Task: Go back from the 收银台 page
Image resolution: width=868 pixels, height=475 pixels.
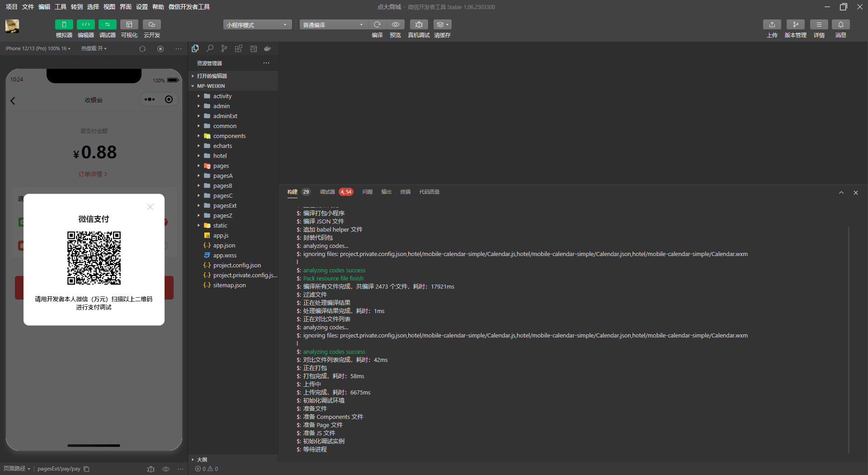Action: pyautogui.click(x=13, y=100)
